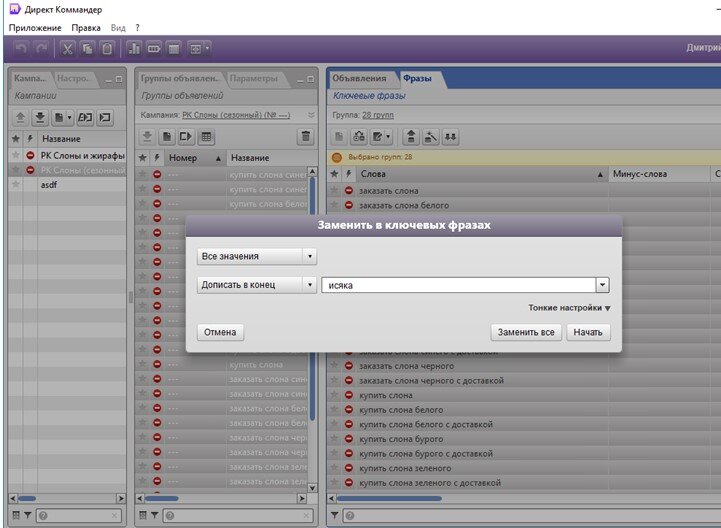This screenshot has height=528, width=721.
Task: Click the Redo arrow in top toolbar
Action: tap(41, 48)
